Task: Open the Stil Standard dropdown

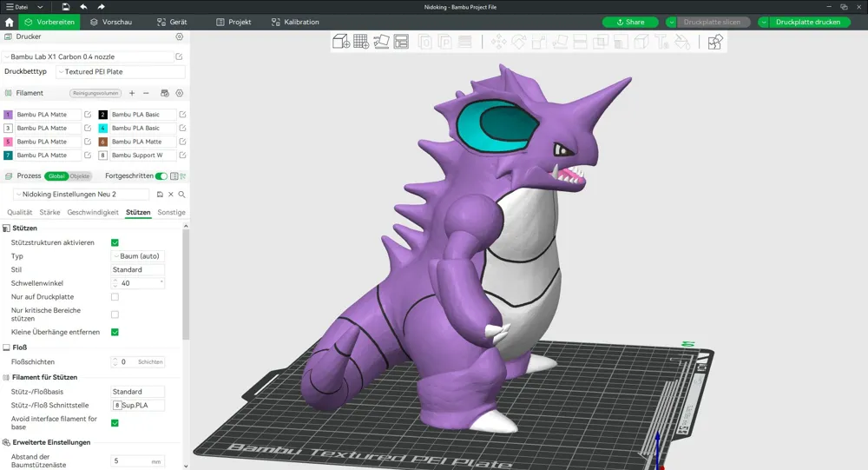Action: click(x=138, y=270)
